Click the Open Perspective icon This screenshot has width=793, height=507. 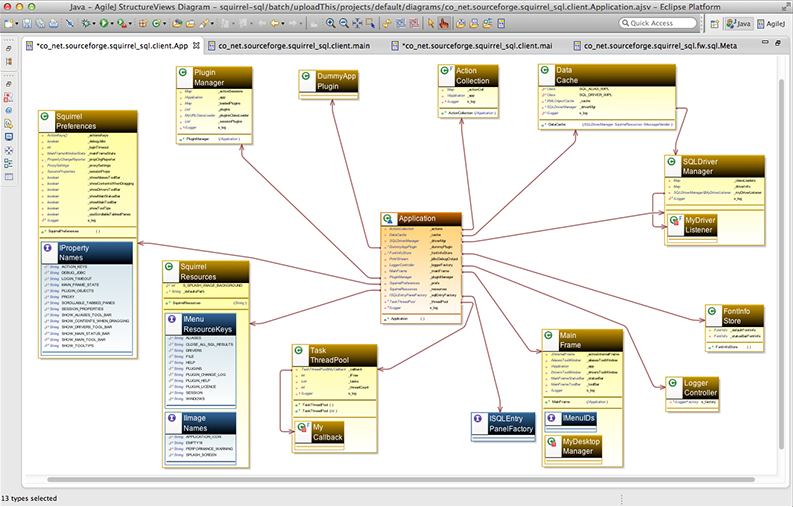pos(715,24)
